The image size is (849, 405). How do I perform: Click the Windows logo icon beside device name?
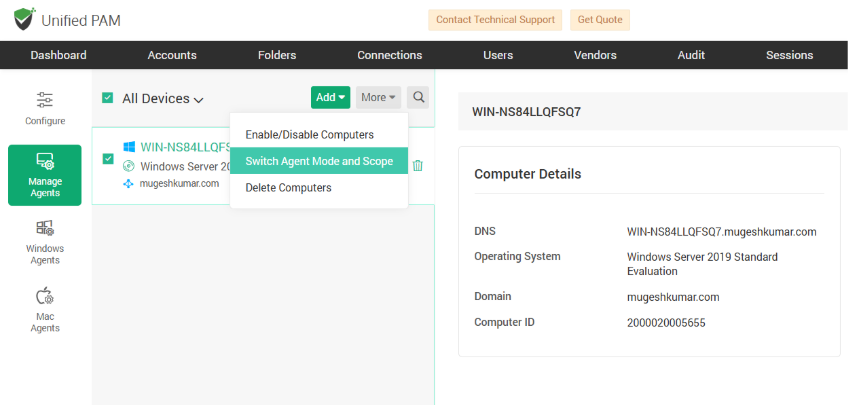click(129, 147)
